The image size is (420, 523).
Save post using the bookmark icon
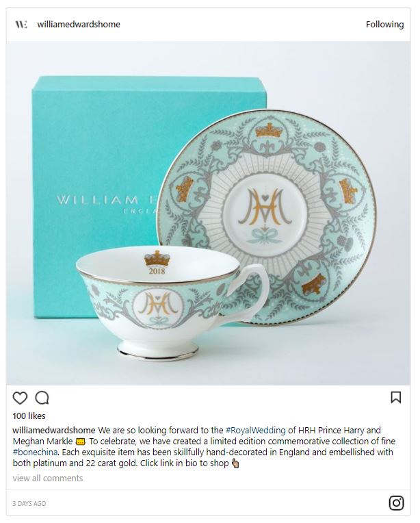click(x=395, y=397)
